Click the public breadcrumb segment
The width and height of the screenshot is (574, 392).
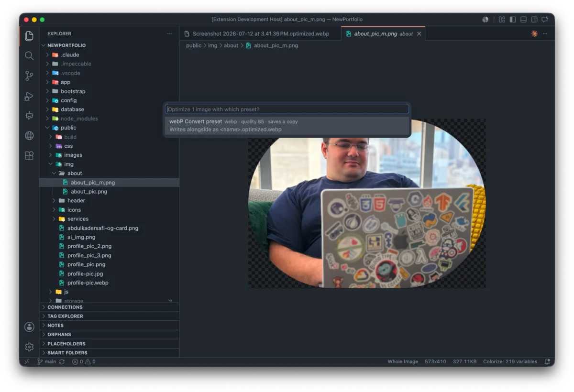pyautogui.click(x=194, y=46)
